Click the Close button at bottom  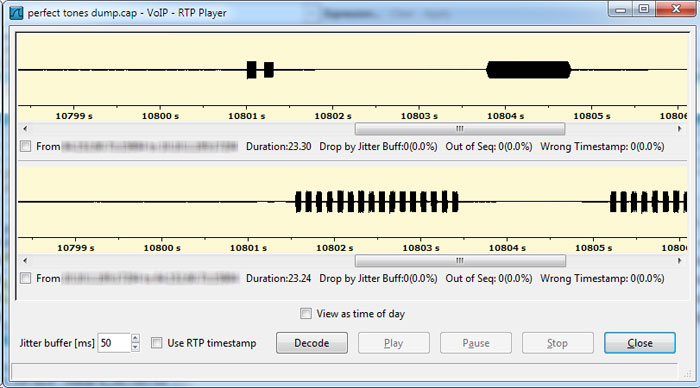640,343
